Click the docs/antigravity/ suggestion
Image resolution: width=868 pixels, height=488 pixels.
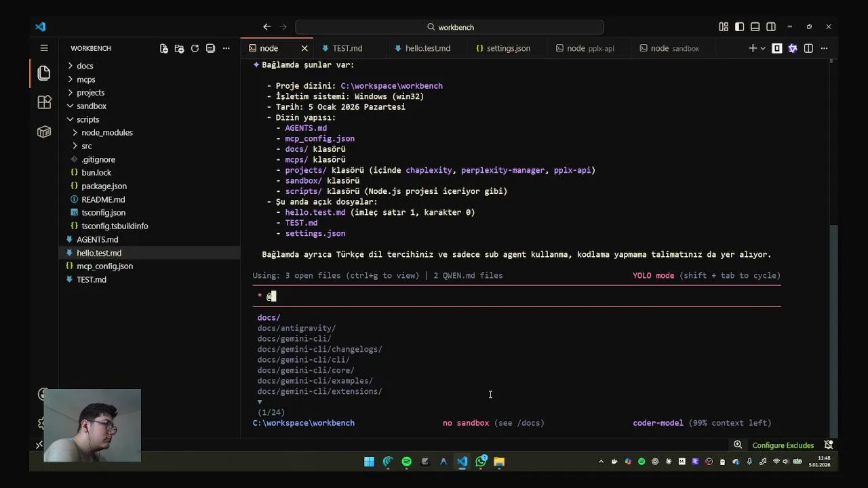click(296, 328)
